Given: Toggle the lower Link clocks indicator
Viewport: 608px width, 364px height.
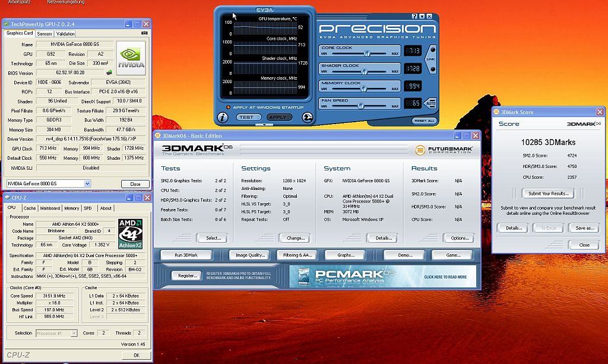Looking at the screenshot, I should tap(433, 69).
